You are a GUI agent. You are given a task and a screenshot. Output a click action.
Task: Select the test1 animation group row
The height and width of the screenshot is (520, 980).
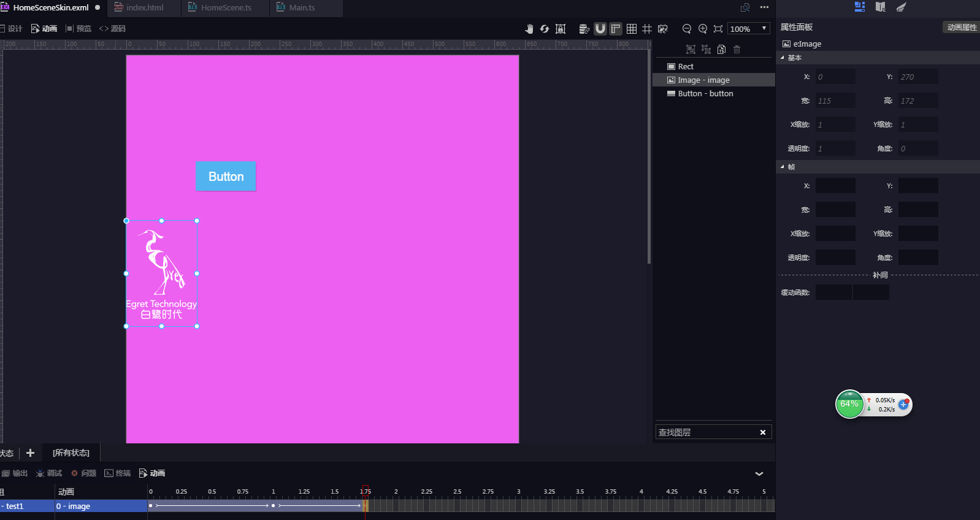(27, 506)
